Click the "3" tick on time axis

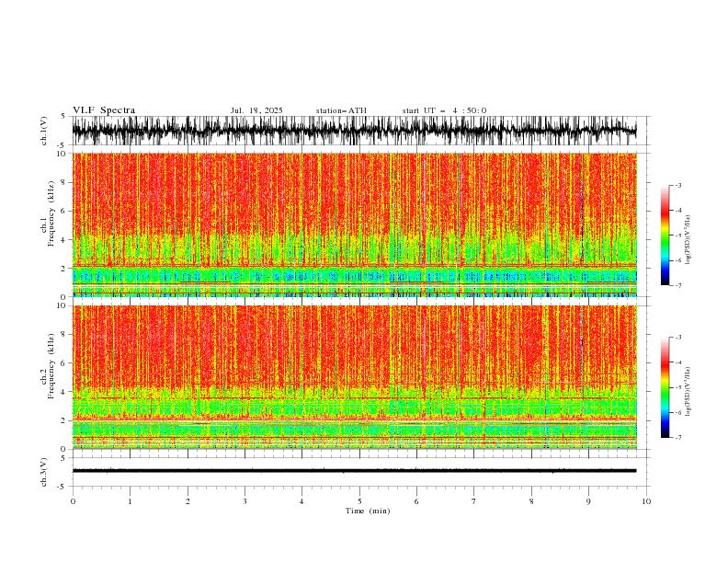[245, 501]
